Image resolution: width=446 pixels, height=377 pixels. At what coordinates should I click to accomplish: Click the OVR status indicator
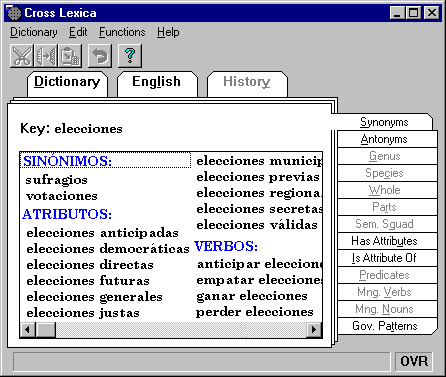coord(414,361)
